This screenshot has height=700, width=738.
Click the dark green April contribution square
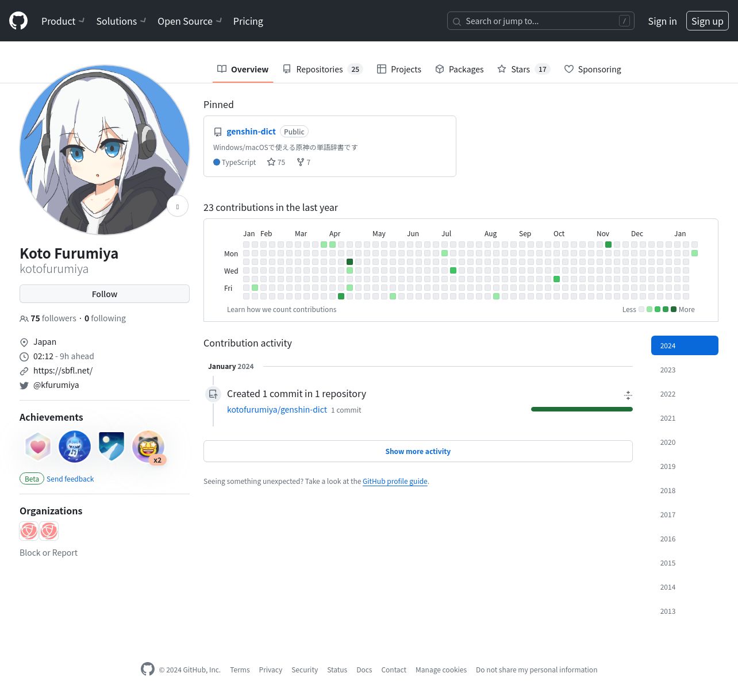349,261
